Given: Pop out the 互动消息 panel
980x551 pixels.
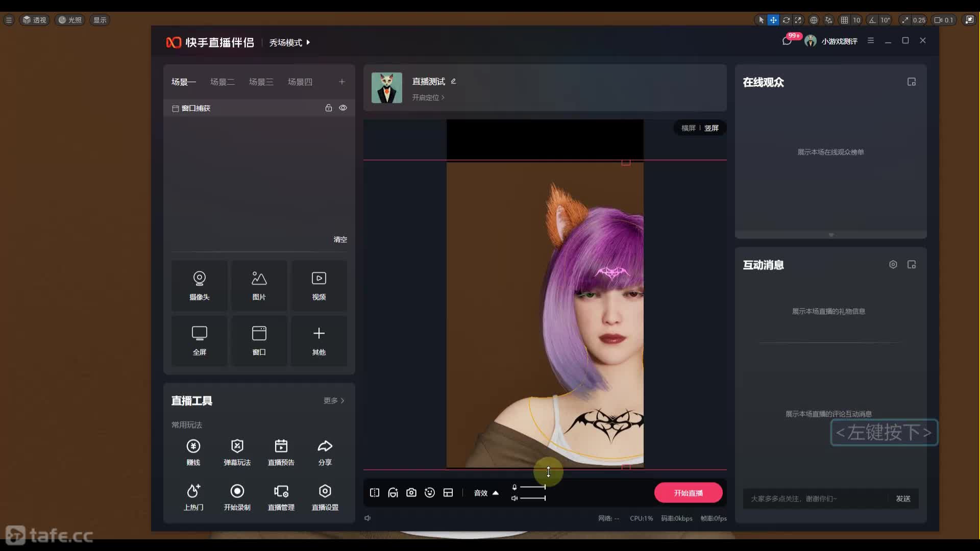Looking at the screenshot, I should tap(911, 265).
